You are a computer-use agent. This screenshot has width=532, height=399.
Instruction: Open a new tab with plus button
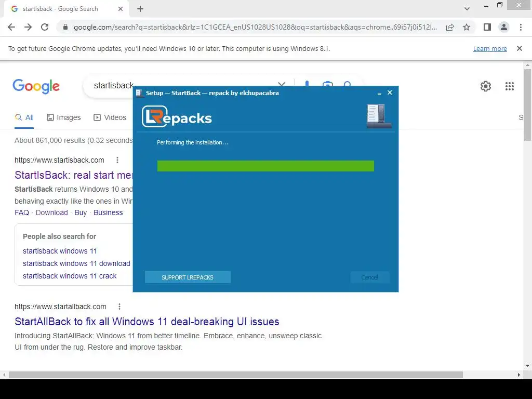[140, 9]
